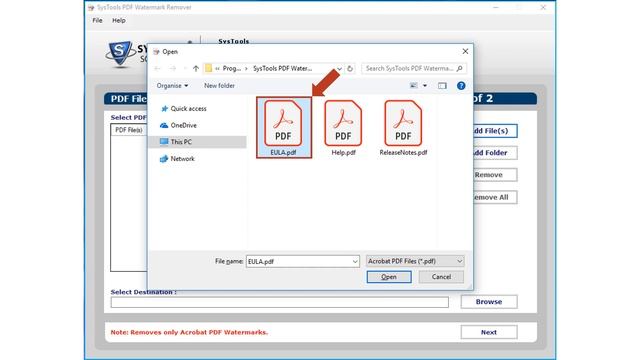Select Network in navigation pane
The height and width of the screenshot is (360, 640).
(178, 159)
